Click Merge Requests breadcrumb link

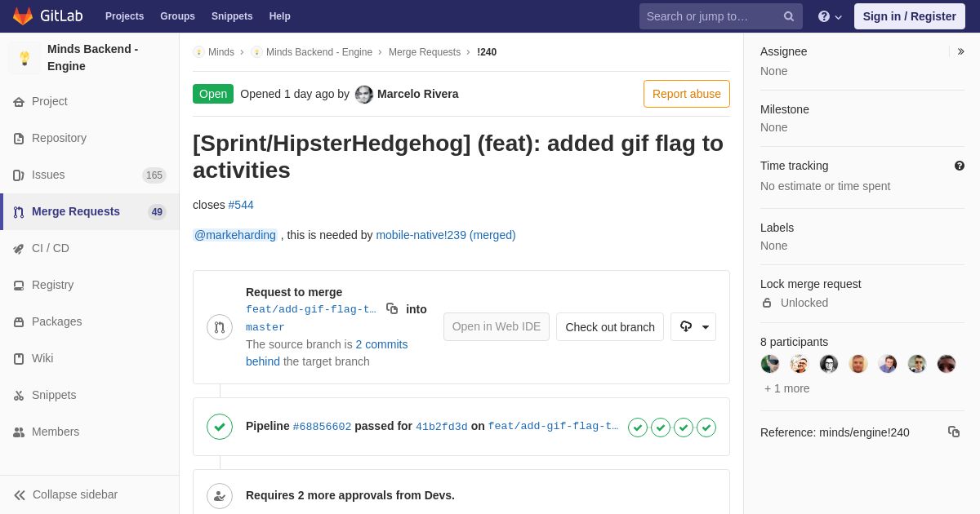coord(425,52)
